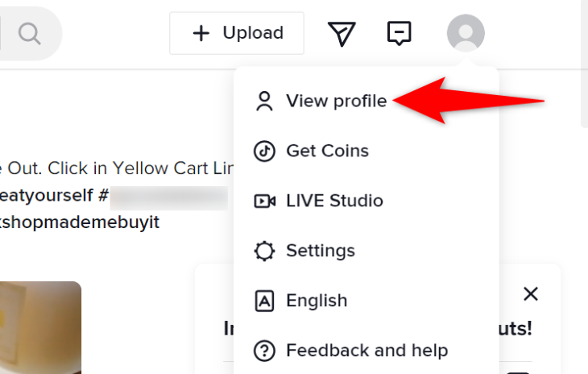Viewport: 588px width, 374px height.
Task: Open LIVE Studio menu entry
Action: click(334, 201)
